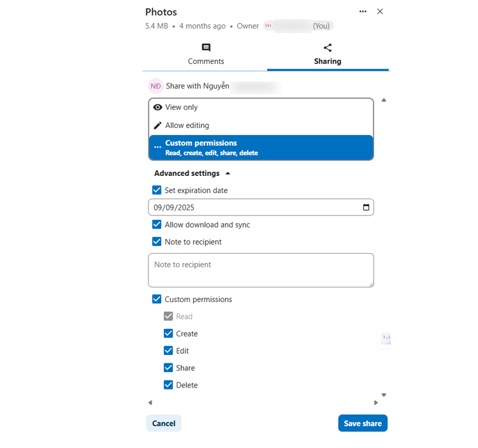Click the Cancel button

click(x=164, y=424)
